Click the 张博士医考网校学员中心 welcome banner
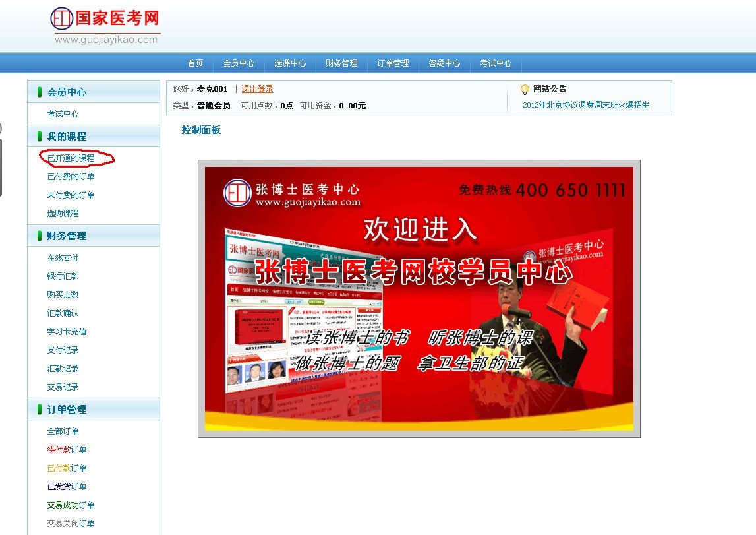The height and width of the screenshot is (535, 756). pos(419,299)
